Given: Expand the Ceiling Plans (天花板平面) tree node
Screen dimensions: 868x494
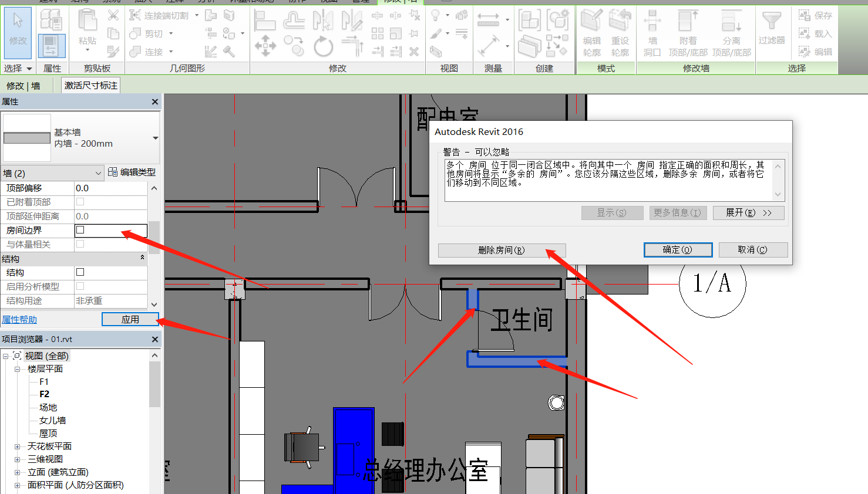Looking at the screenshot, I should [x=17, y=446].
